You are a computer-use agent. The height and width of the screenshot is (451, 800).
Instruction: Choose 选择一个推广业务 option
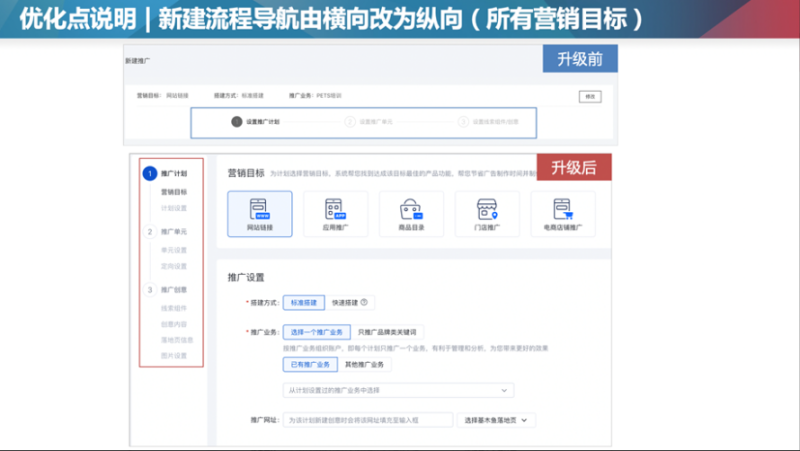point(316,332)
